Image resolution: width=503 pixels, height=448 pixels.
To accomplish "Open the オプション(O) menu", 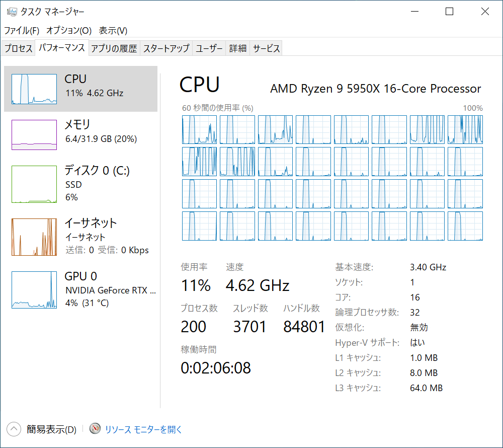I will tap(69, 30).
